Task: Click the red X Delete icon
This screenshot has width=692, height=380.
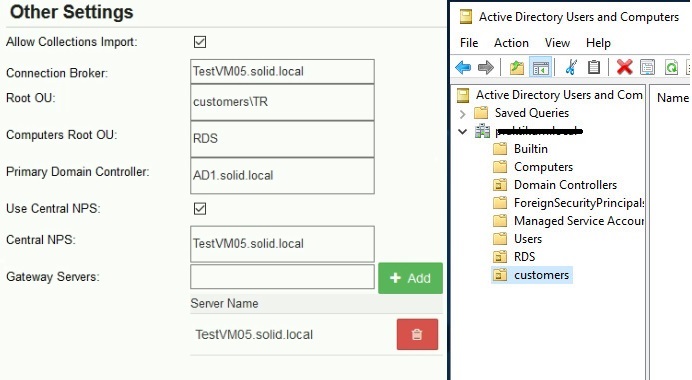Action: point(624,68)
